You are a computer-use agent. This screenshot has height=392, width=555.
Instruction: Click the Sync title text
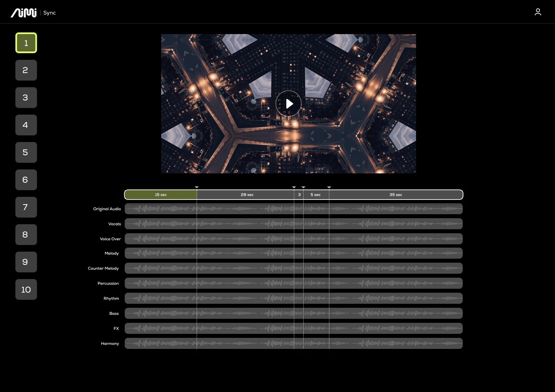[49, 13]
